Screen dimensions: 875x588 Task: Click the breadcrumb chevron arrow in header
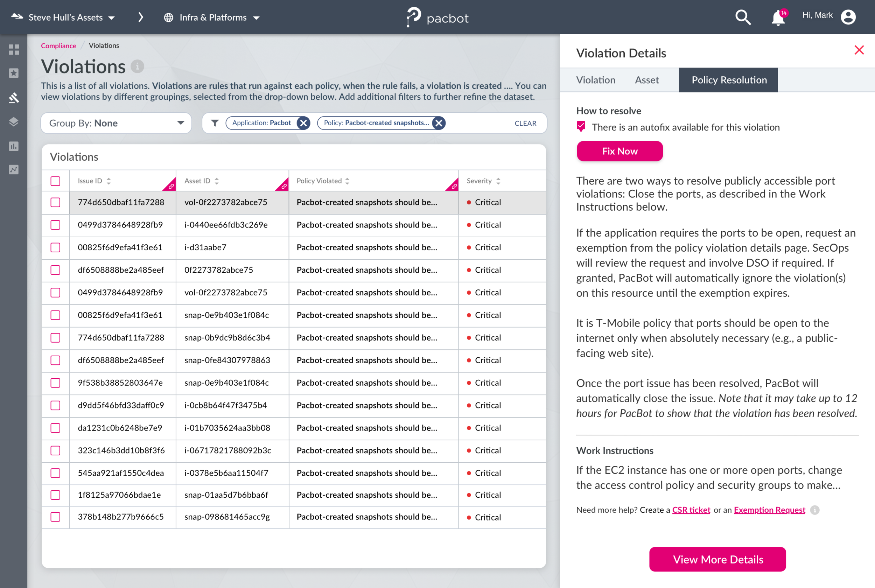point(141,17)
